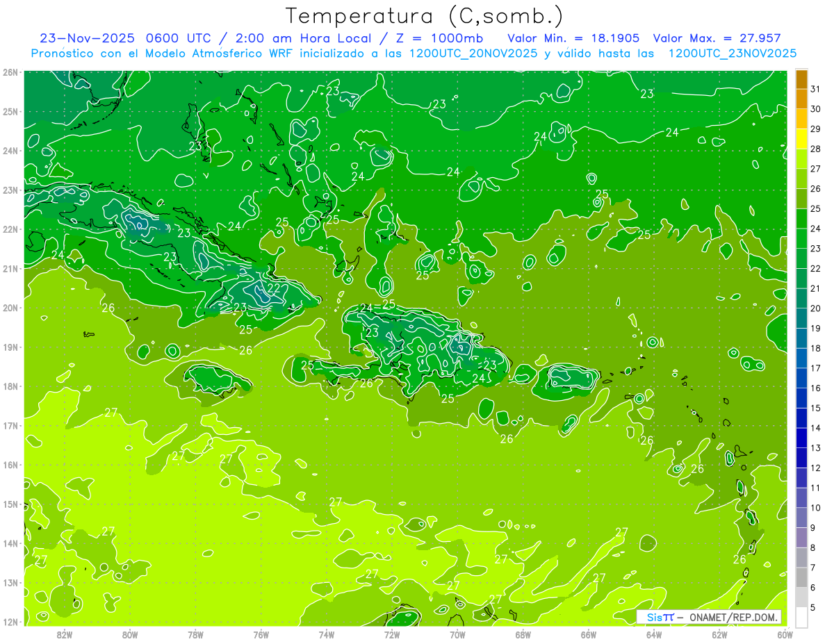
Task: Click the colorbar label "18"
Action: [x=815, y=348]
